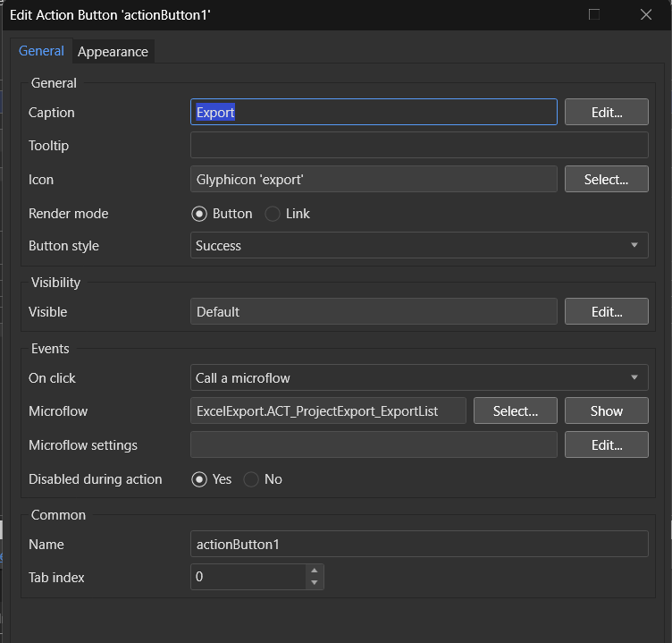
Task: Decrement the Tab index spinner down arrow
Action: [x=313, y=583]
